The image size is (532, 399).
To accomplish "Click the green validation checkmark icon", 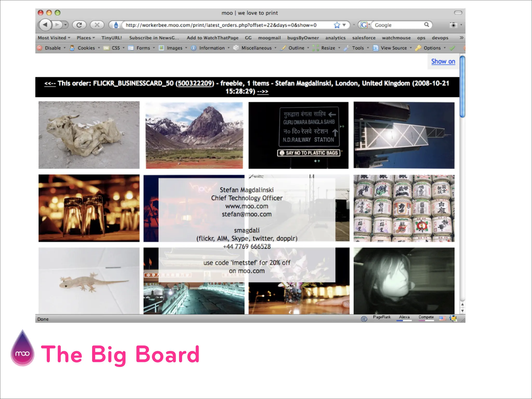I will (452, 48).
